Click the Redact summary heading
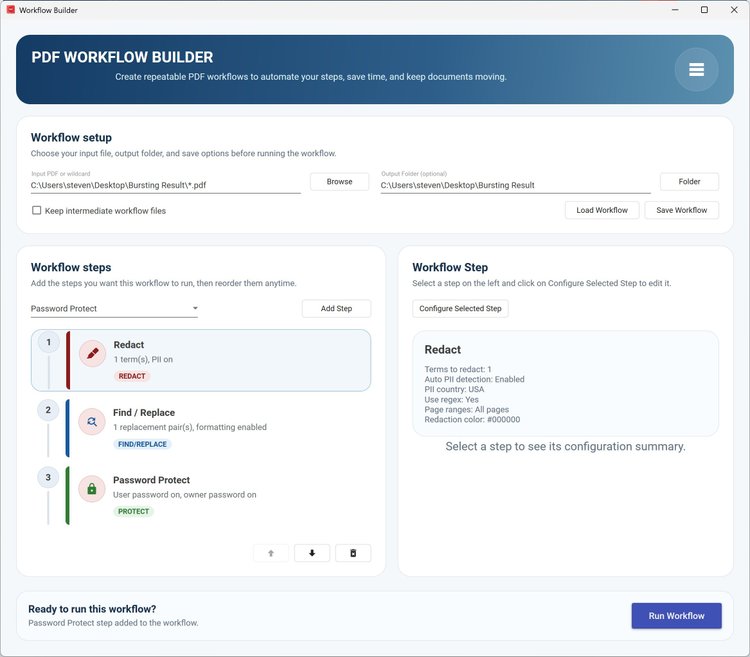Image resolution: width=750 pixels, height=657 pixels. 442,350
